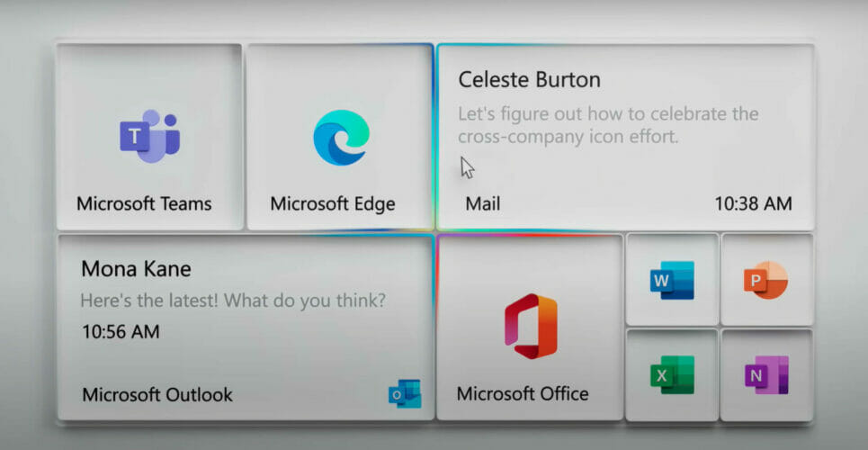The height and width of the screenshot is (450, 868).
Task: Open the PowerPoint tile
Action: [x=766, y=280]
